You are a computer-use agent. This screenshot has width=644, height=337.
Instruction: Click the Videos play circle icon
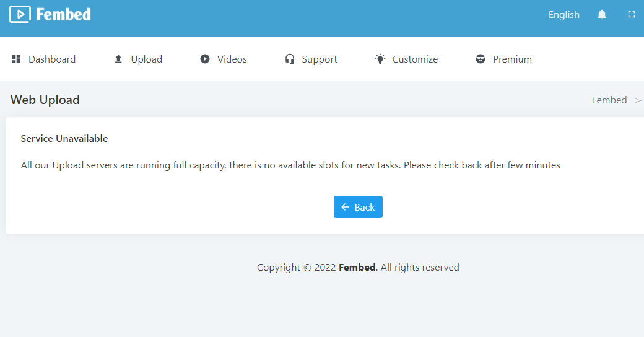pyautogui.click(x=204, y=59)
